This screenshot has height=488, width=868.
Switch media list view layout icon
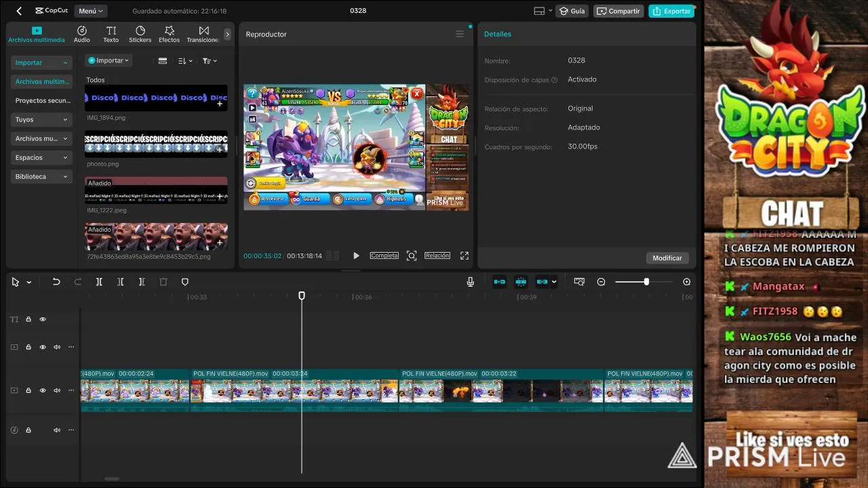[x=163, y=60]
